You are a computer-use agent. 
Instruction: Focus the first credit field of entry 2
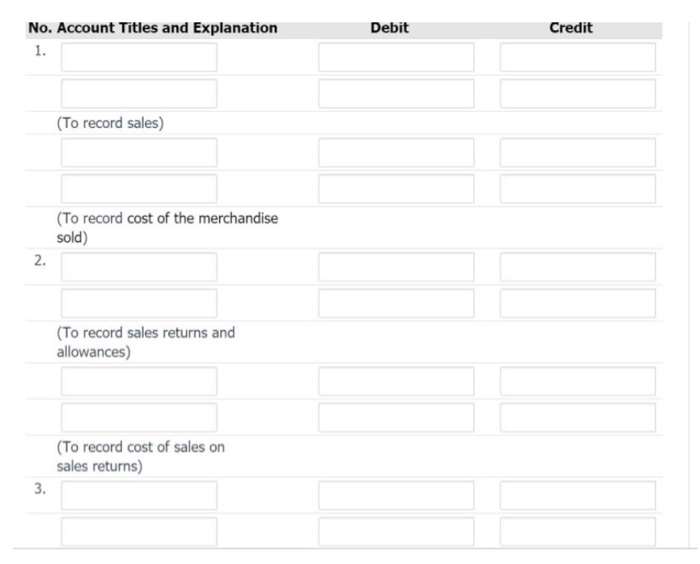coord(577,267)
